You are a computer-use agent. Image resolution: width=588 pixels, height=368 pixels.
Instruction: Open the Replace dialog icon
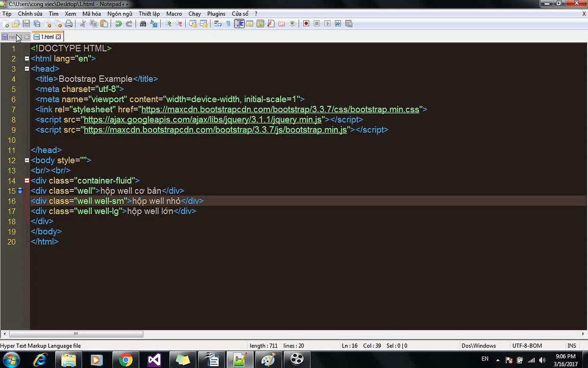tap(154, 24)
